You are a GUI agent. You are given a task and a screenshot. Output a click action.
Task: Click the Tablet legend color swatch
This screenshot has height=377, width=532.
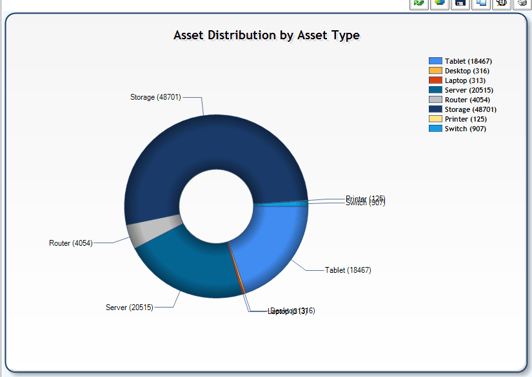tap(435, 61)
